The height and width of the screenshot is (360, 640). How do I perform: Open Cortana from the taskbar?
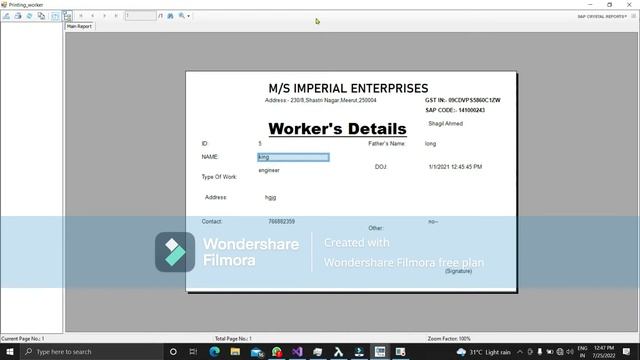(173, 352)
